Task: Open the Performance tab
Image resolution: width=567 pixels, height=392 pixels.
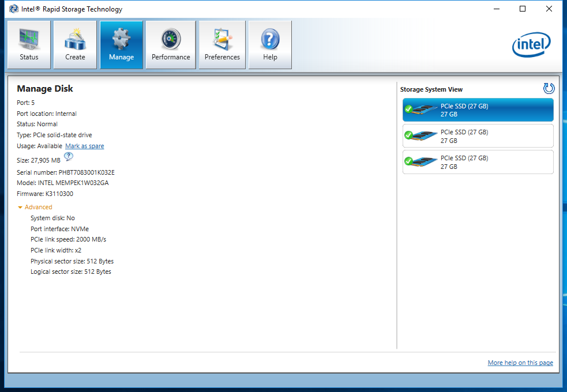Action: coord(171,44)
